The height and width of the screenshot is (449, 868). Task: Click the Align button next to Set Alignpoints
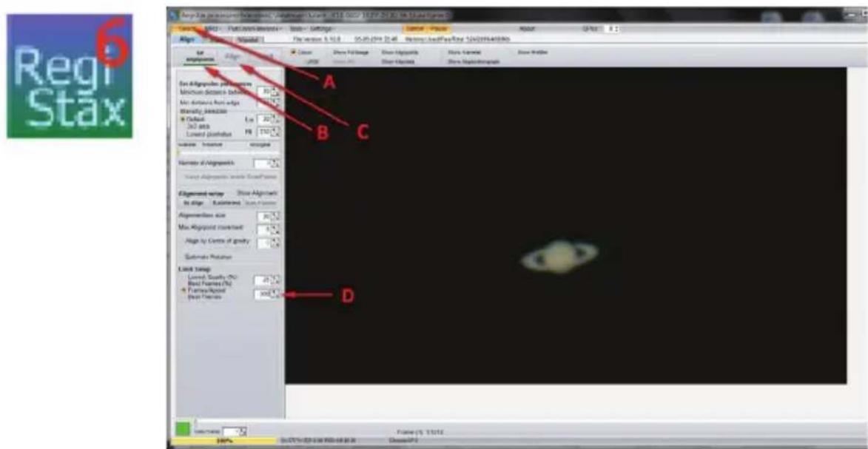[232, 56]
